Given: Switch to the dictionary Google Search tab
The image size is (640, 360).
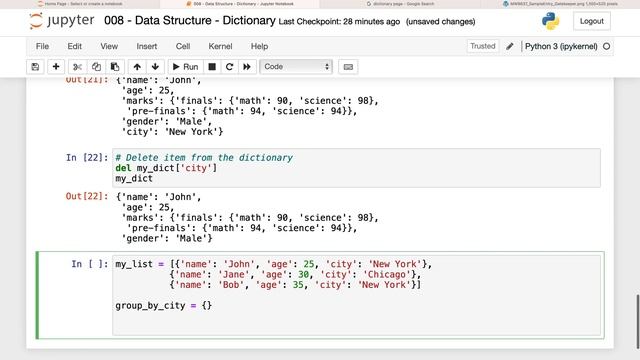Looking at the screenshot, I should click(400, 4).
